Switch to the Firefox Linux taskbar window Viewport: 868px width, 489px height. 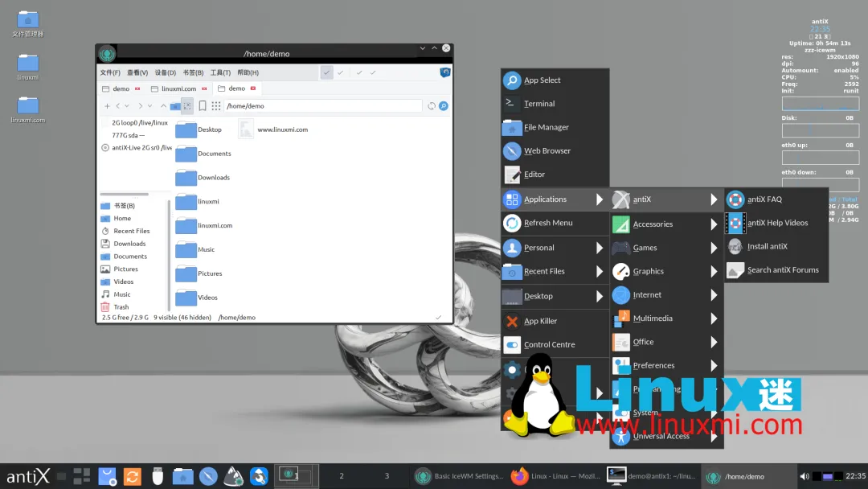click(x=556, y=476)
